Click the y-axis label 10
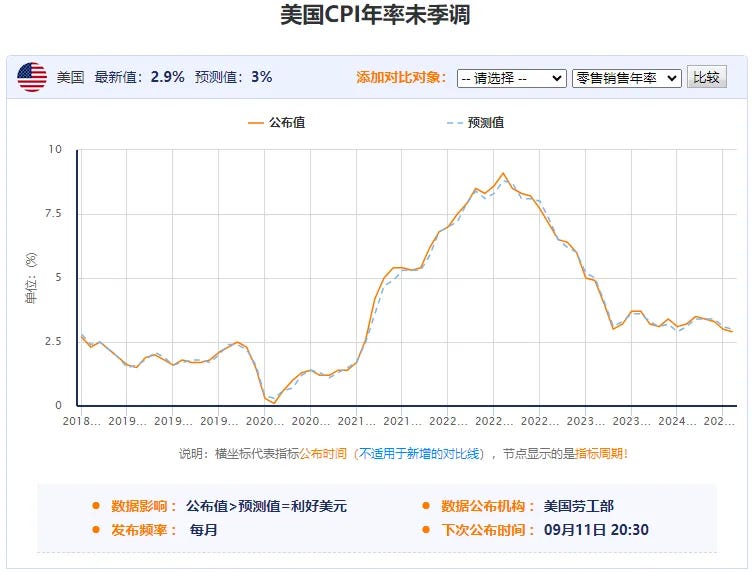 point(55,149)
